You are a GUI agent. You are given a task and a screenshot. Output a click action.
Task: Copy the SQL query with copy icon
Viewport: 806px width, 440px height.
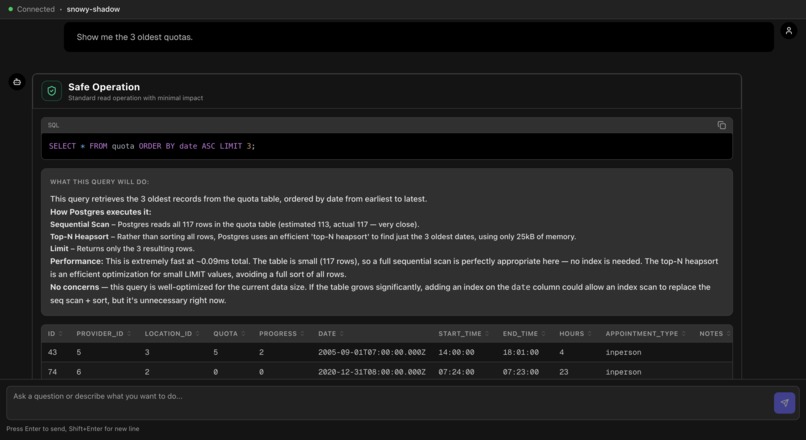pyautogui.click(x=721, y=125)
